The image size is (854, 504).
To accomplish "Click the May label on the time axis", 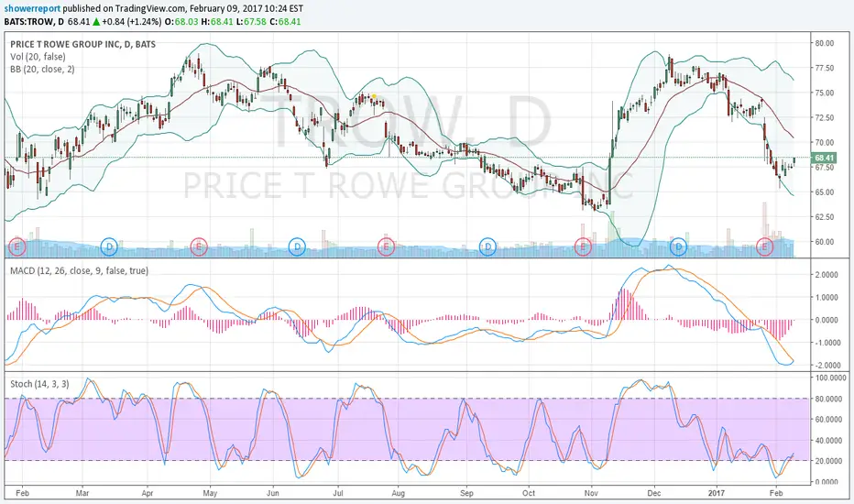I will pos(210,493).
